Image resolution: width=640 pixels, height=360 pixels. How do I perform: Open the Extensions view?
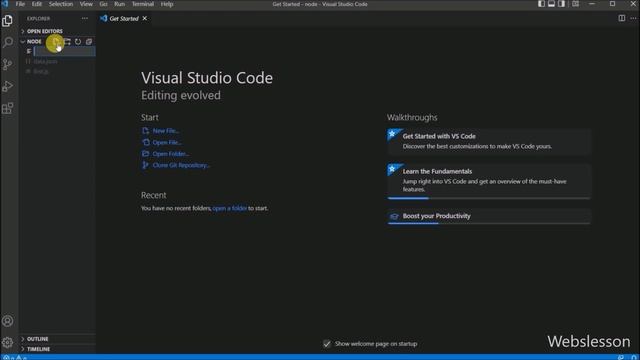click(x=7, y=108)
